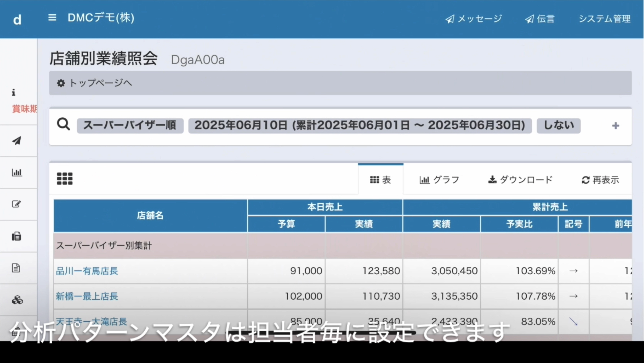Expand search conditions with plus icon
The image size is (644, 363).
[x=615, y=126]
